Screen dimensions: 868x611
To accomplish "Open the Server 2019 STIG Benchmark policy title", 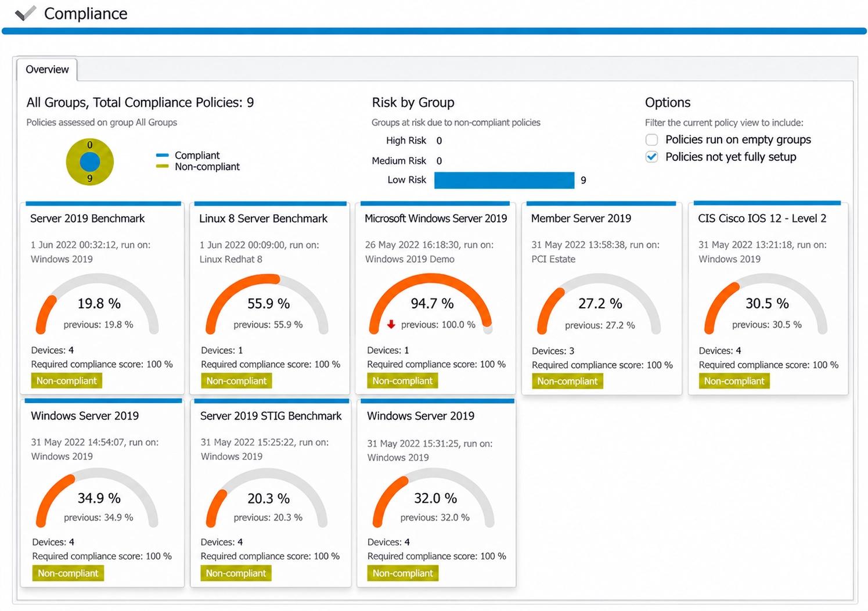I will [271, 416].
